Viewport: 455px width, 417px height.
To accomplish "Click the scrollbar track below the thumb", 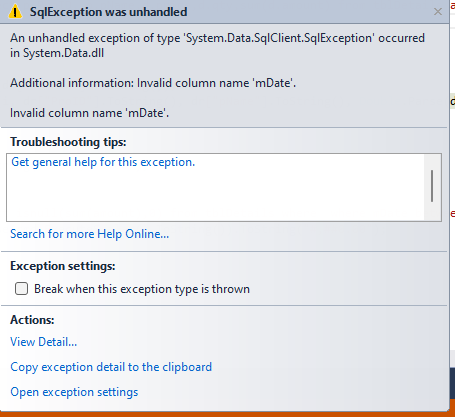I will tap(432, 211).
